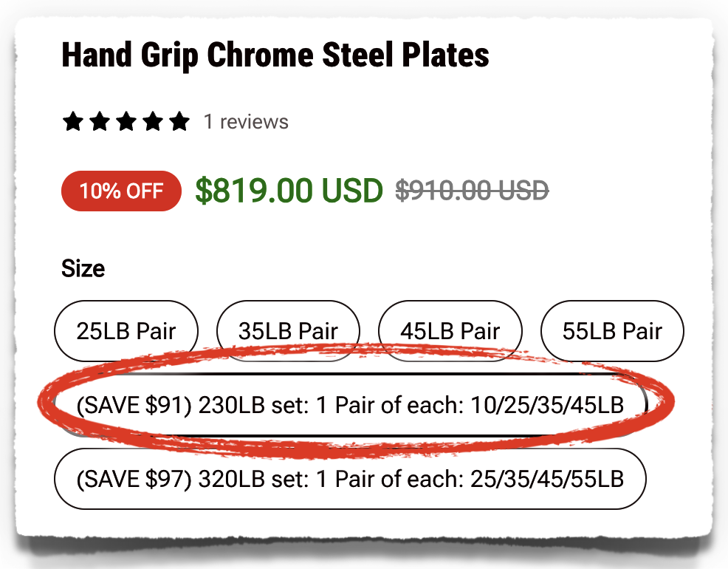Click the Size section label
This screenshot has height=569, width=728.
point(84,268)
